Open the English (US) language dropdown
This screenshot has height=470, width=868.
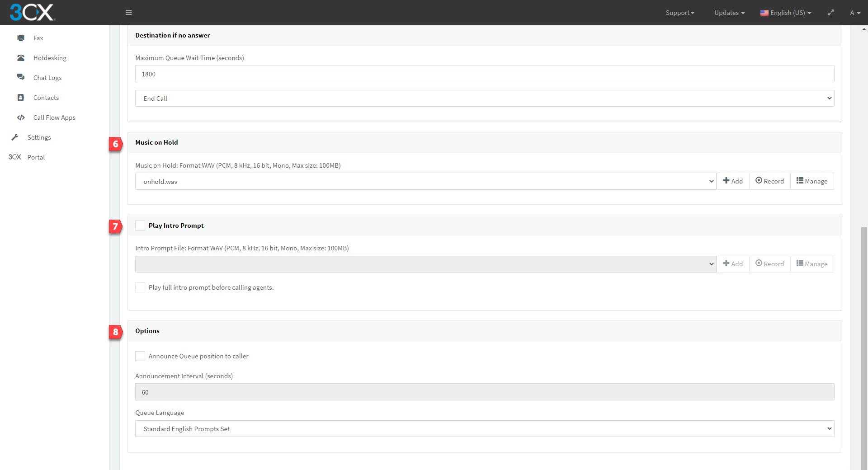tap(786, 13)
